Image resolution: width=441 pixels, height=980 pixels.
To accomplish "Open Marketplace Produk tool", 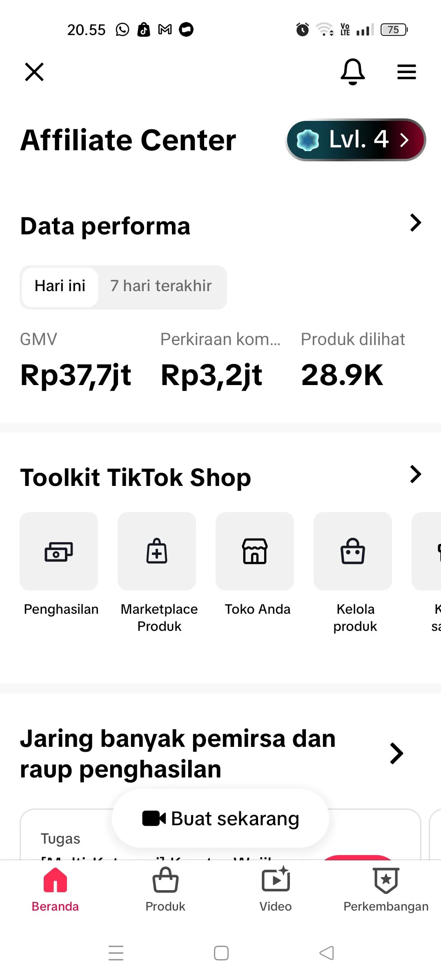I will (x=157, y=551).
